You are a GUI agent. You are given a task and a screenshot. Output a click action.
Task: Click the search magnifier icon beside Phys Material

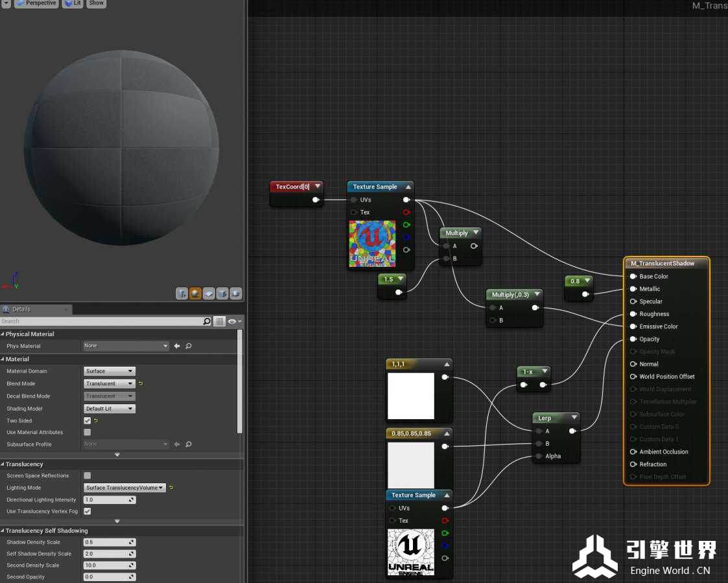click(x=189, y=346)
